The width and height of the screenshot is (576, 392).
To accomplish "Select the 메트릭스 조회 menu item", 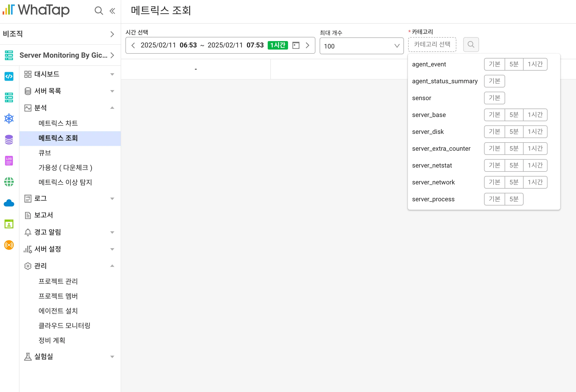I will [x=70, y=138].
